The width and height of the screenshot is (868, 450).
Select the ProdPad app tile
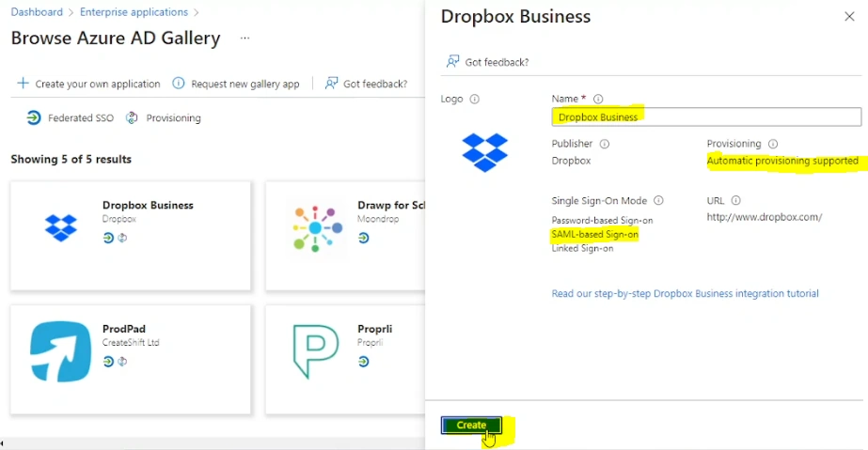[x=131, y=359]
